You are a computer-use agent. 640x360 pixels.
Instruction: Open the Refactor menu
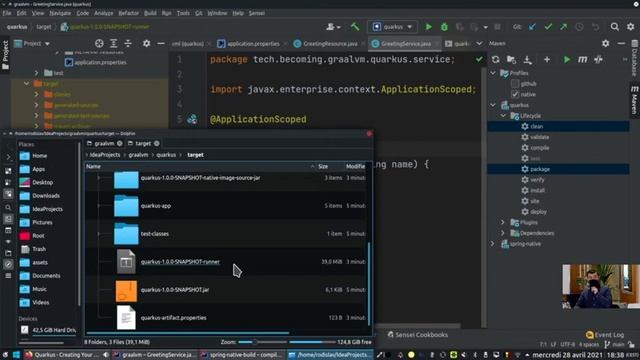pyautogui.click(x=129, y=13)
